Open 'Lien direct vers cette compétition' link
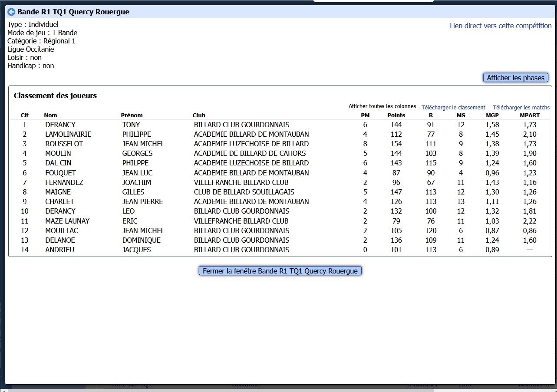 tap(501, 26)
